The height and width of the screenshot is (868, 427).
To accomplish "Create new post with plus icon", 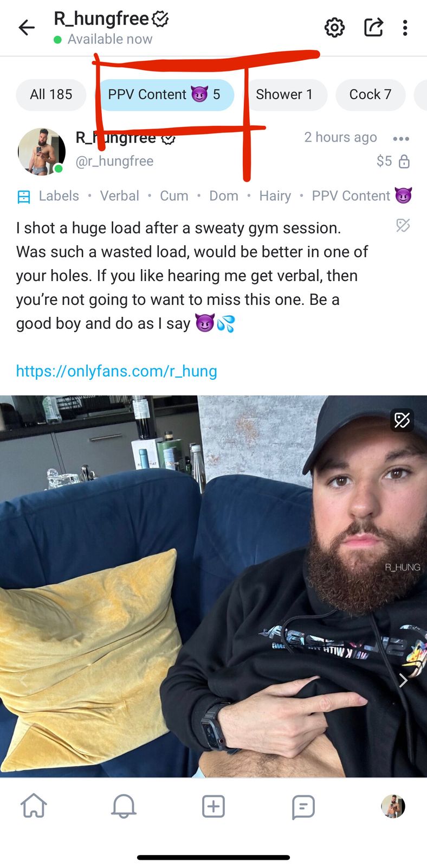I will (214, 806).
